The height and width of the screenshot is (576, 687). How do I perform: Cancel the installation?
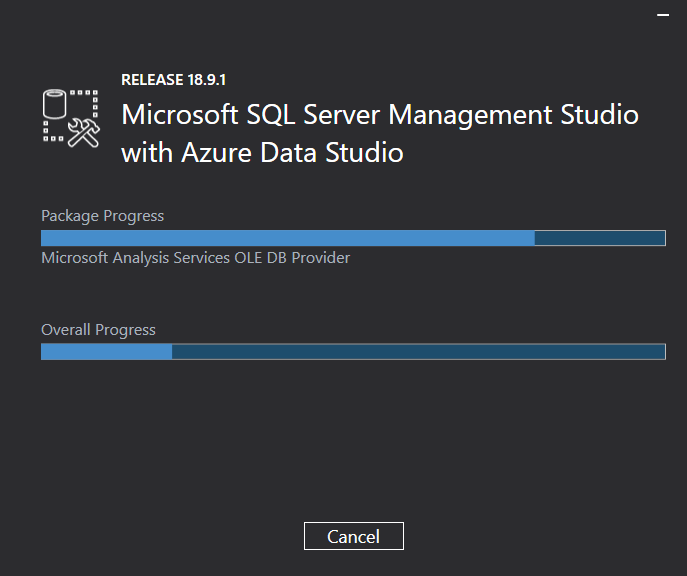tap(354, 536)
